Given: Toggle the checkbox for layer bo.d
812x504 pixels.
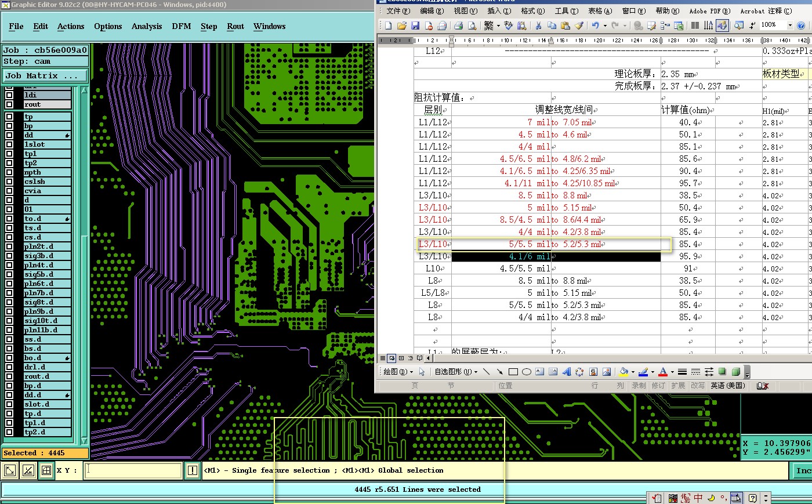Looking at the screenshot, I should click(x=9, y=358).
